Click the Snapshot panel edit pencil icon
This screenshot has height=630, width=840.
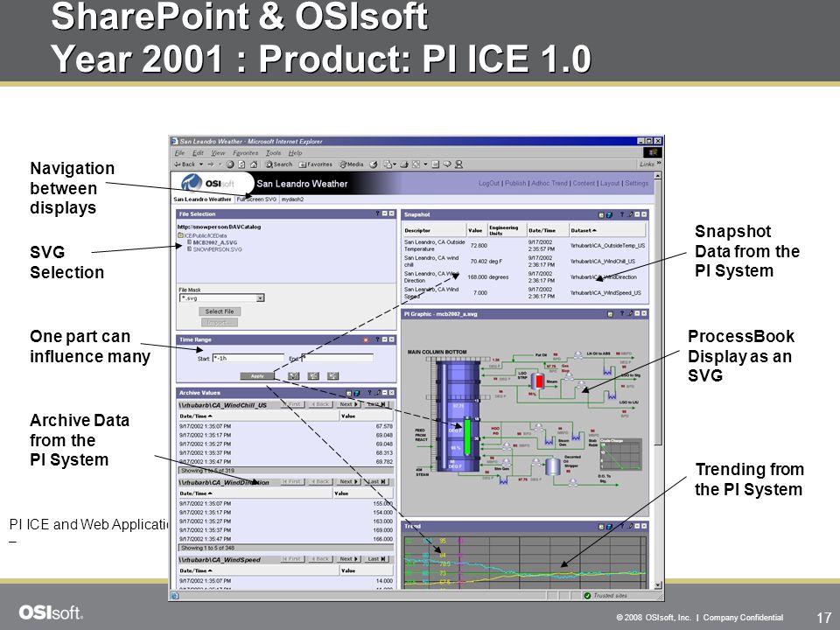[x=630, y=214]
